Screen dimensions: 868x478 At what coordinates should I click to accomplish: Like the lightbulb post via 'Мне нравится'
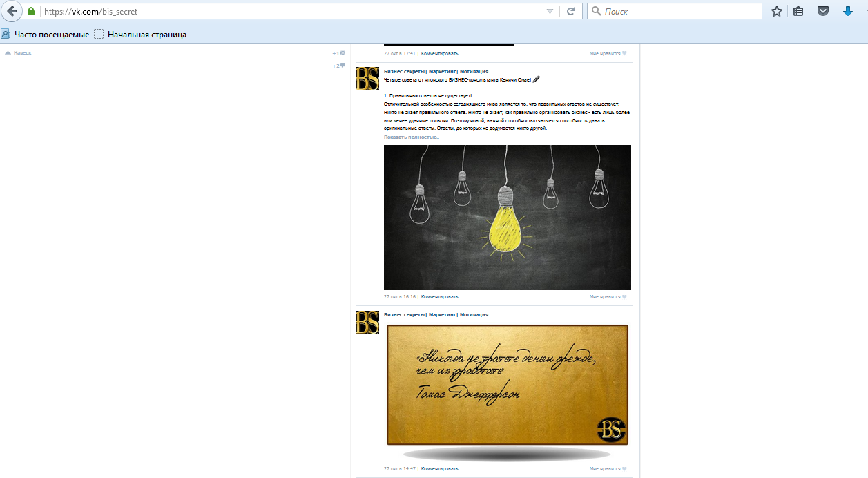[607, 296]
